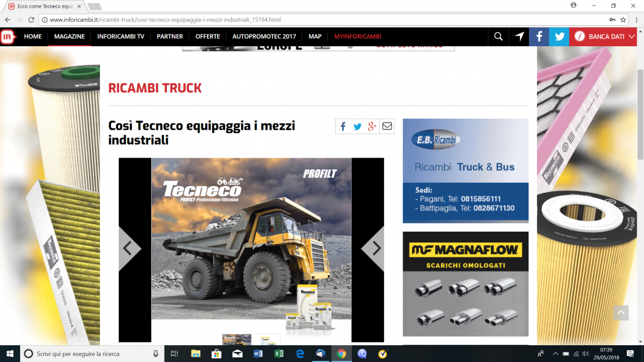Image resolution: width=644 pixels, height=362 pixels.
Task: Open the Offerte menu item
Action: 207,37
